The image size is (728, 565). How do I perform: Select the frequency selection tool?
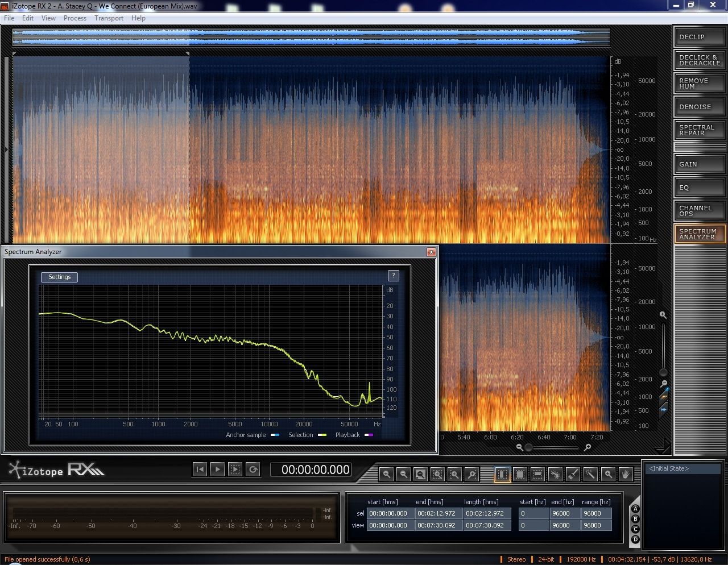(537, 474)
